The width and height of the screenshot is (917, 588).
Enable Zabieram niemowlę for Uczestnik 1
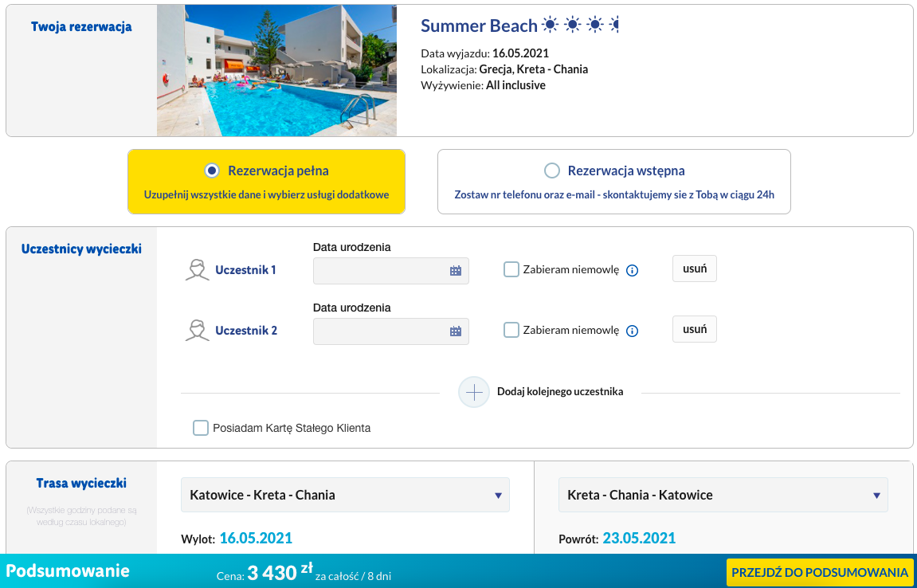click(x=511, y=269)
